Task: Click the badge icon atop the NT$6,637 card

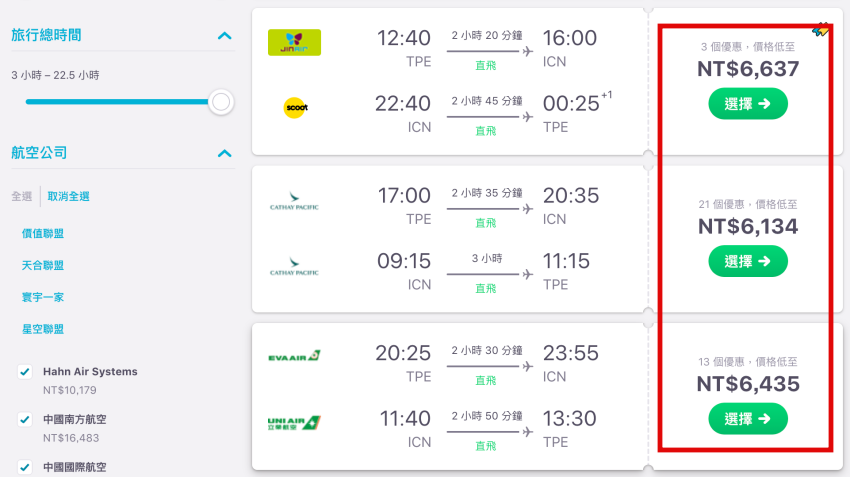Action: click(821, 30)
